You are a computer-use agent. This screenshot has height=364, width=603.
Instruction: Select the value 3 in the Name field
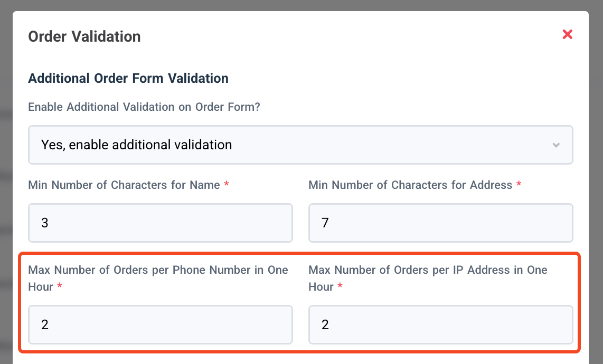45,223
